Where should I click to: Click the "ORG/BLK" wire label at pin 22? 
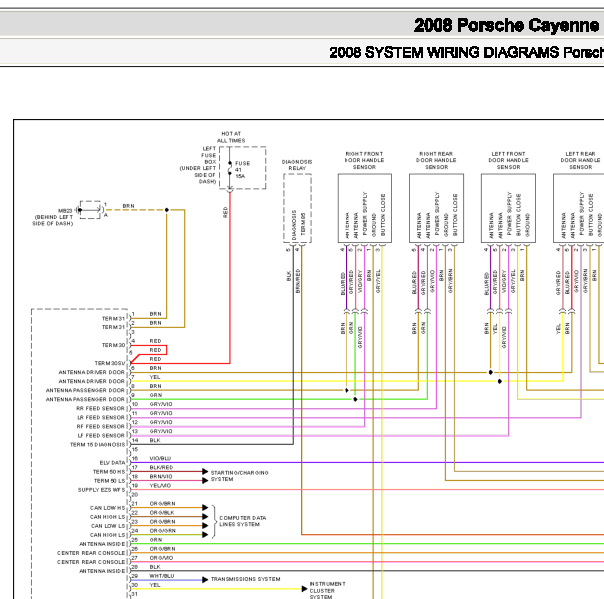[162, 513]
